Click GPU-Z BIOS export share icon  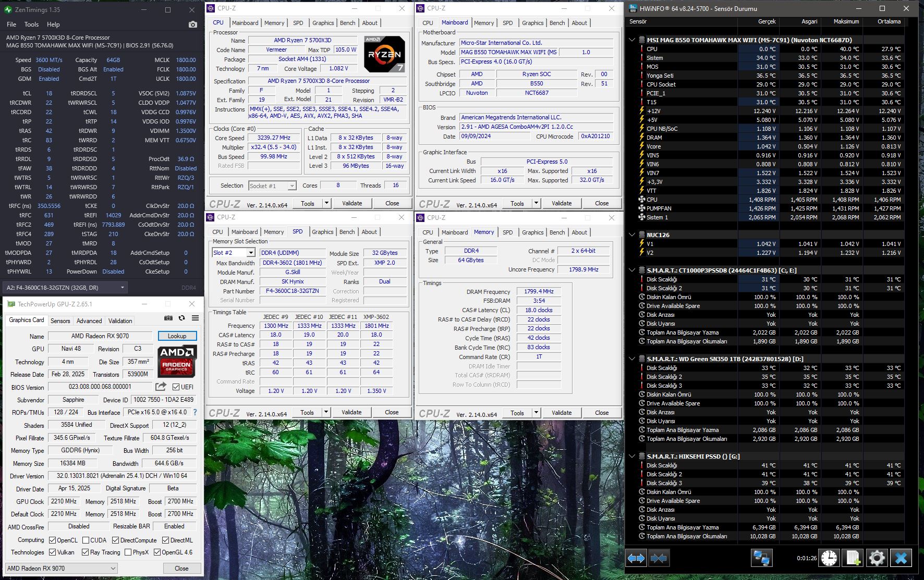[161, 386]
